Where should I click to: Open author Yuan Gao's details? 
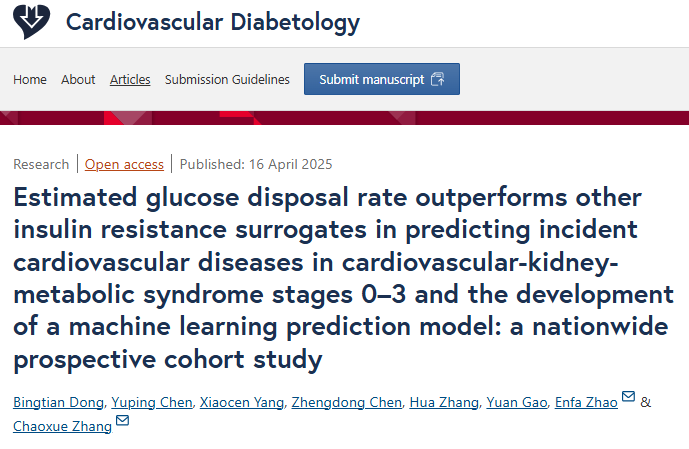pyautogui.click(x=517, y=402)
